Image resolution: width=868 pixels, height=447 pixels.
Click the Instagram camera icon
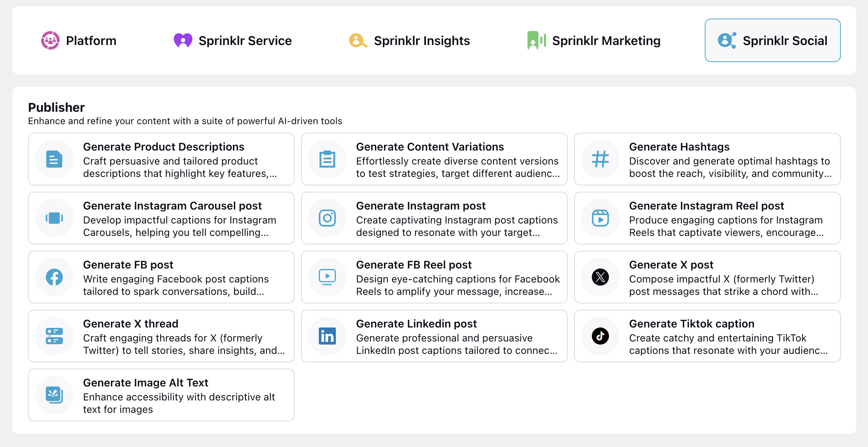tap(327, 218)
